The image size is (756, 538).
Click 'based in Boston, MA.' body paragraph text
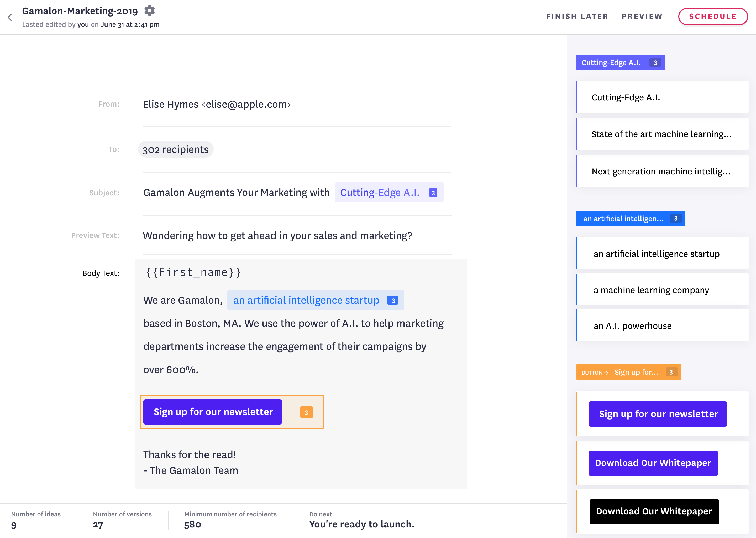pyautogui.click(x=192, y=323)
